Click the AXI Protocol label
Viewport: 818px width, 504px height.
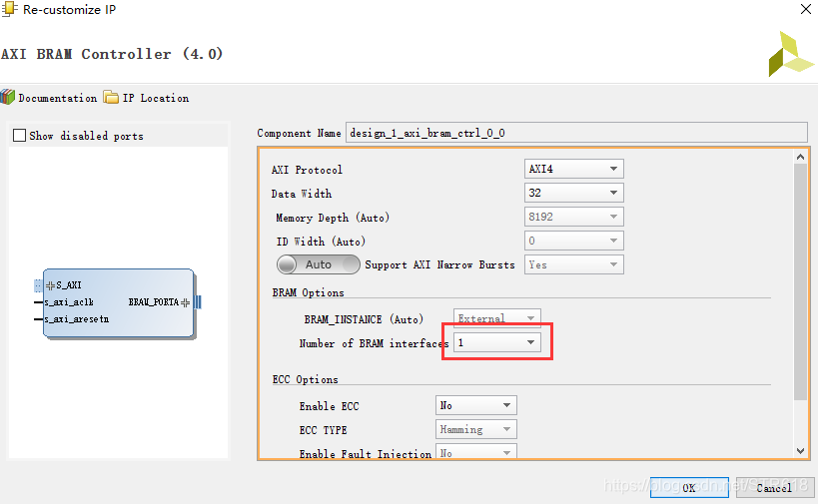[307, 170]
